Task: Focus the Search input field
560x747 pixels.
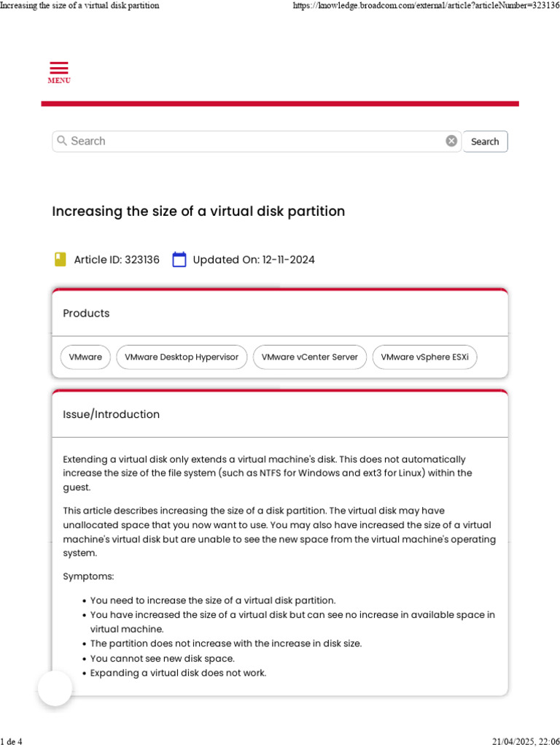Action: tap(257, 141)
